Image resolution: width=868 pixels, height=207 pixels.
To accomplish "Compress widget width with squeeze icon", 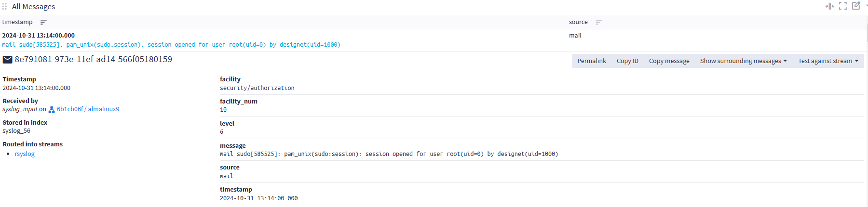I will click(829, 6).
